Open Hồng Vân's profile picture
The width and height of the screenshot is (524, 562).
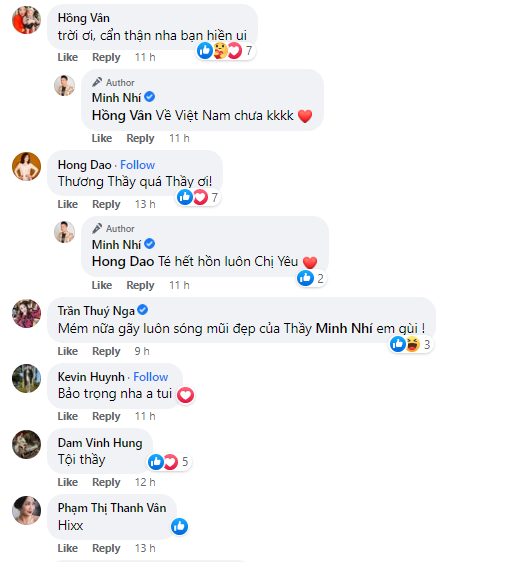click(27, 20)
